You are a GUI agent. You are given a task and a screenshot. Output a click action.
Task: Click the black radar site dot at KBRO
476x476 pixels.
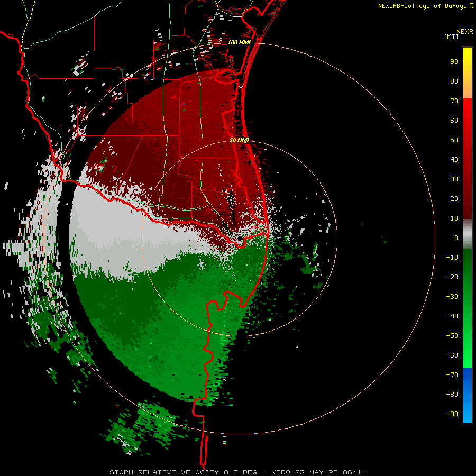(240, 239)
